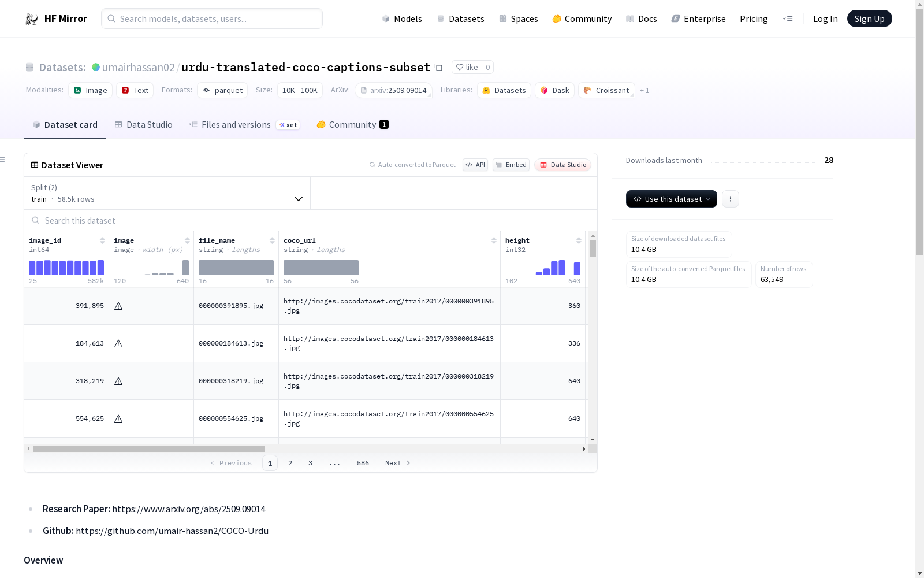Click the image width histogram

tap(151, 268)
